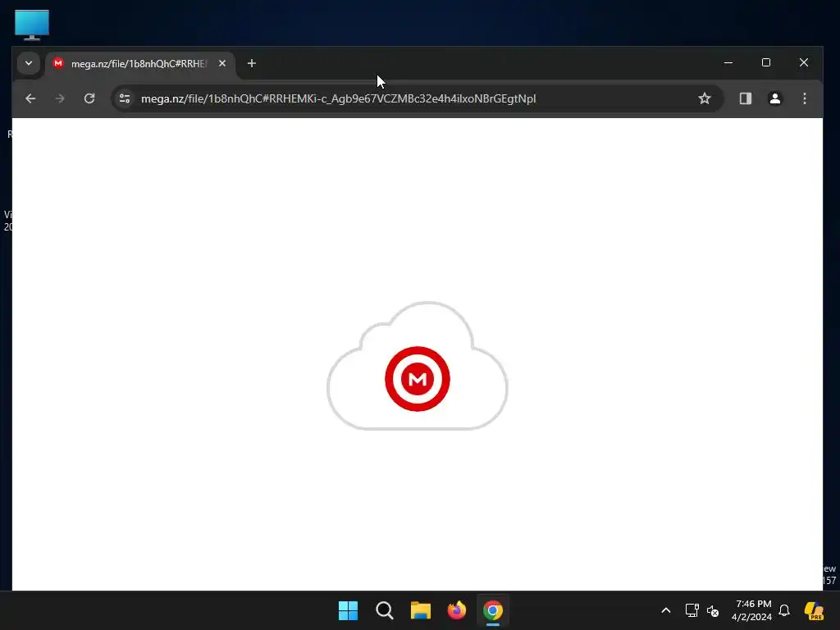Bookmark this page with the star icon
Viewport: 840px width, 630px height.
705,98
